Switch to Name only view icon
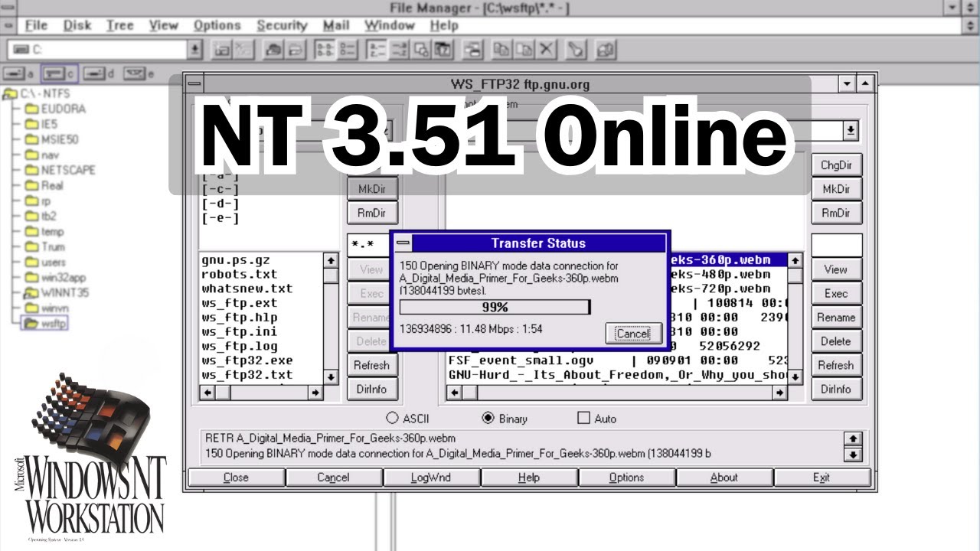 pyautogui.click(x=325, y=50)
